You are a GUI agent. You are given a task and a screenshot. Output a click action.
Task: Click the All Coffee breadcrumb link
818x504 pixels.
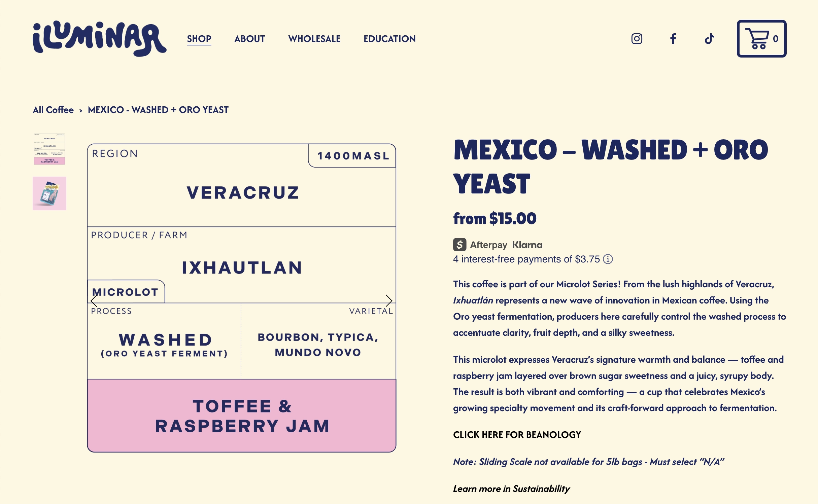[x=53, y=110]
